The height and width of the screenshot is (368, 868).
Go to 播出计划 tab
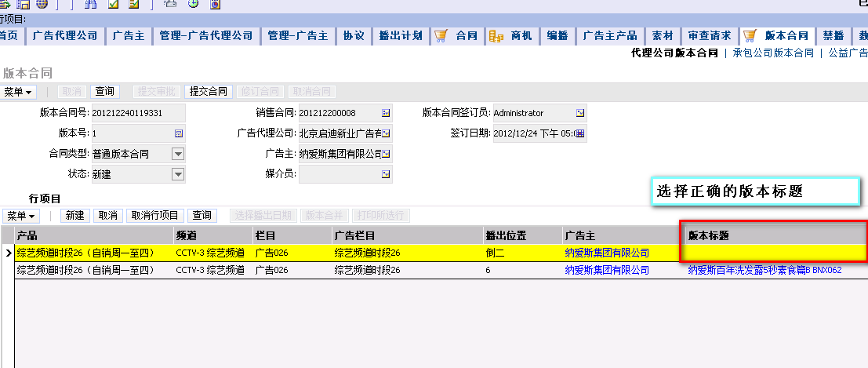coord(400,36)
